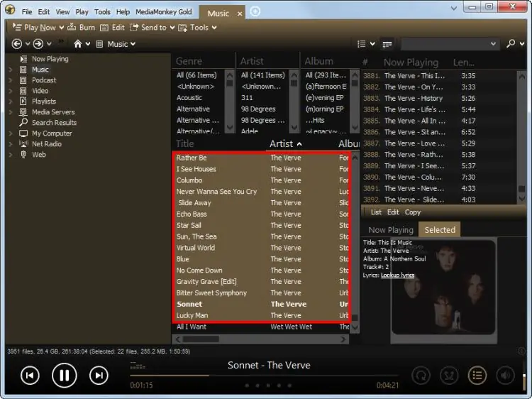
Task: Select Net Radio in sidebar
Action: pyautogui.click(x=47, y=143)
